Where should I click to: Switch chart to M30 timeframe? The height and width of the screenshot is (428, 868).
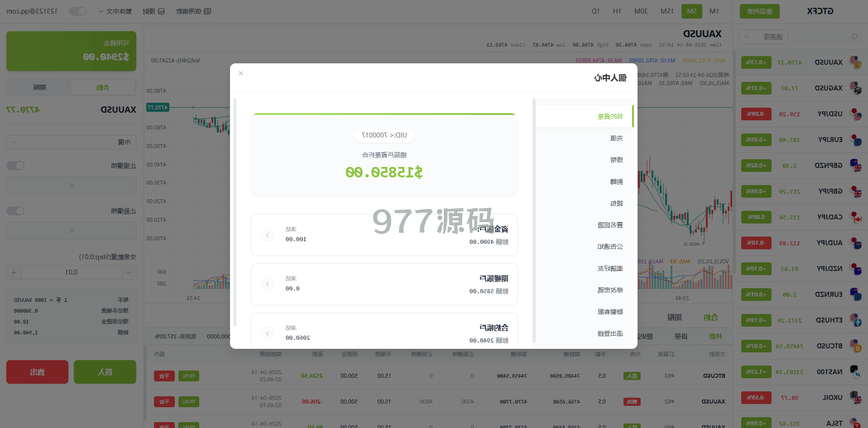[x=641, y=11]
